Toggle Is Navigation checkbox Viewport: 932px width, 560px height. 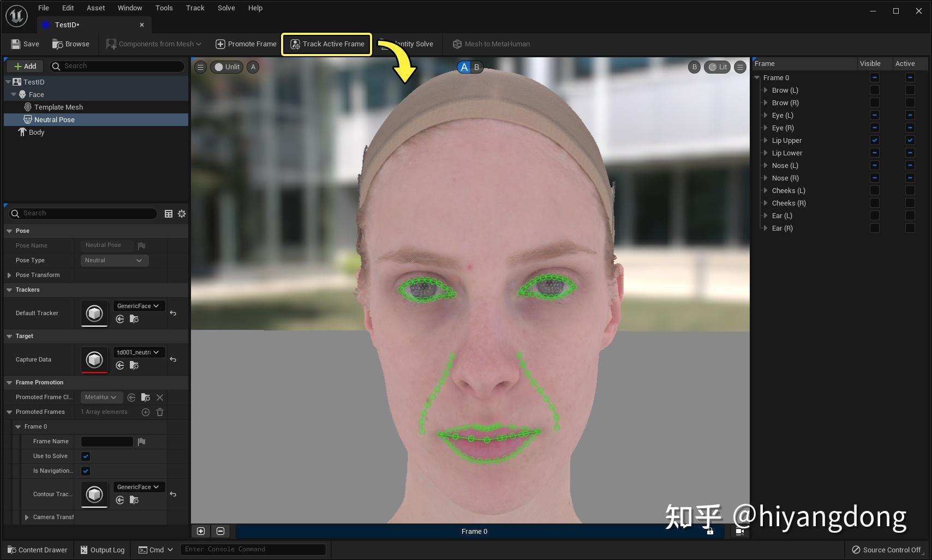[86, 471]
